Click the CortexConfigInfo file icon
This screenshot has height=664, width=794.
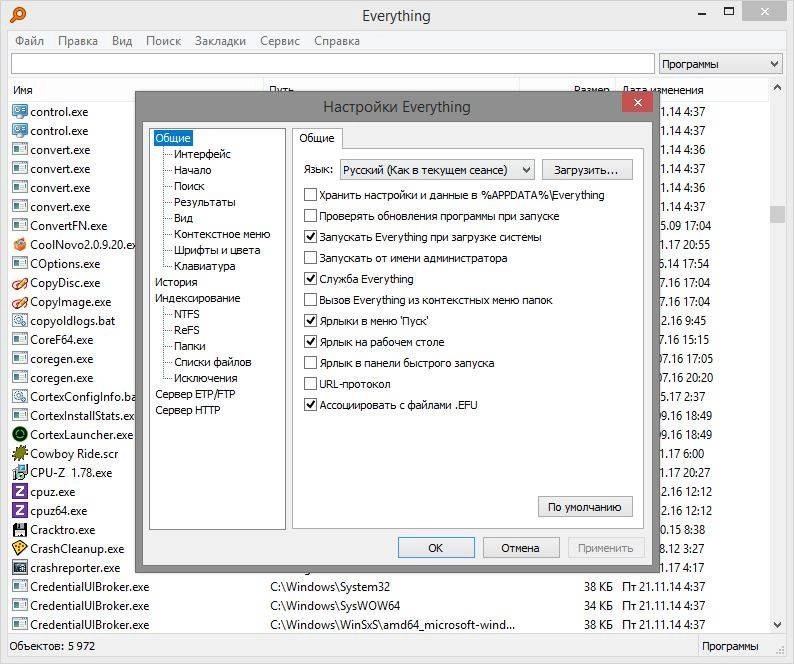tap(20, 397)
